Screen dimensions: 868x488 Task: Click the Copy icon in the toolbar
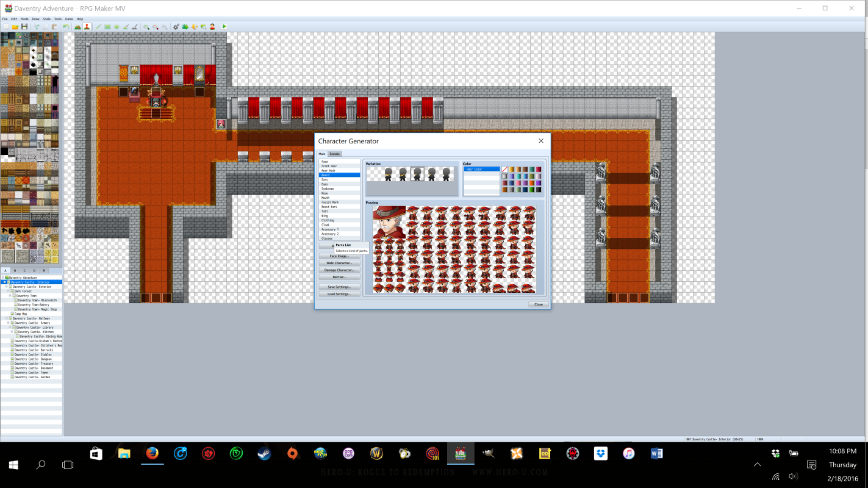pyautogui.click(x=45, y=27)
